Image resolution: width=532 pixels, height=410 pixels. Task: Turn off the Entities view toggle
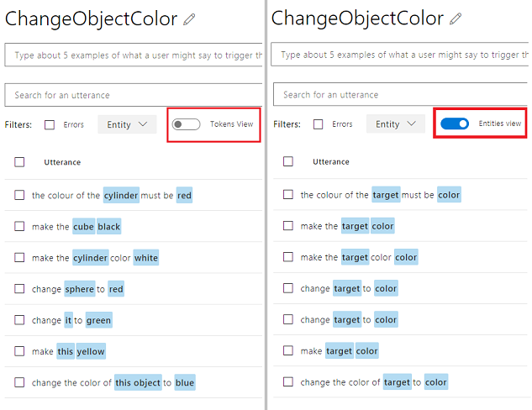[455, 124]
